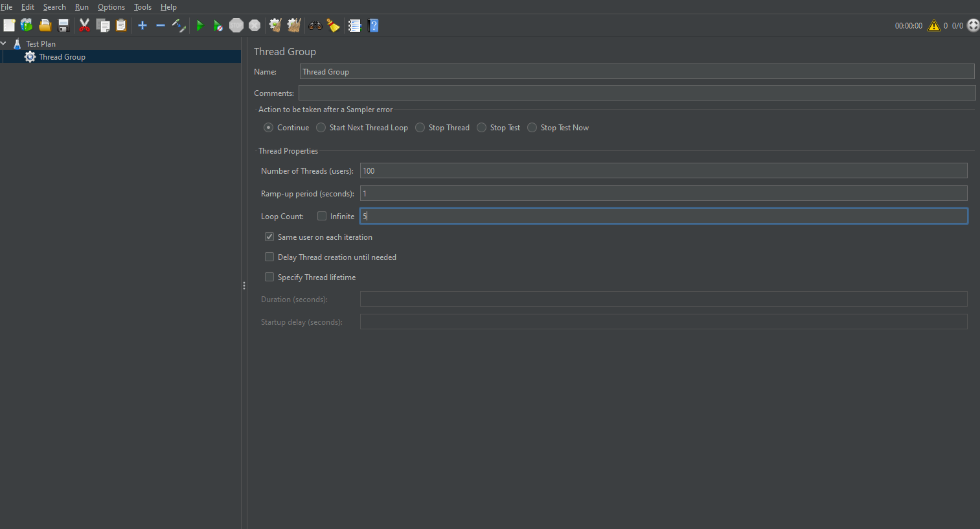Open the Templates icon in toolbar
980x529 pixels.
click(27, 25)
